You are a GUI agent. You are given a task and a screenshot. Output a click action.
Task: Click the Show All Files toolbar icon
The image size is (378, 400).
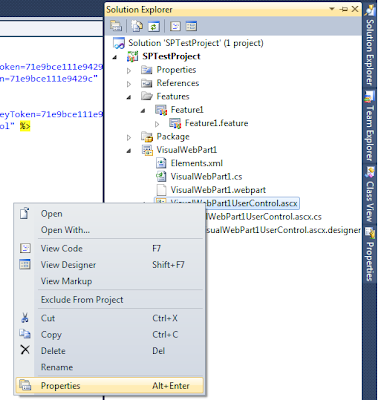pos(137,26)
